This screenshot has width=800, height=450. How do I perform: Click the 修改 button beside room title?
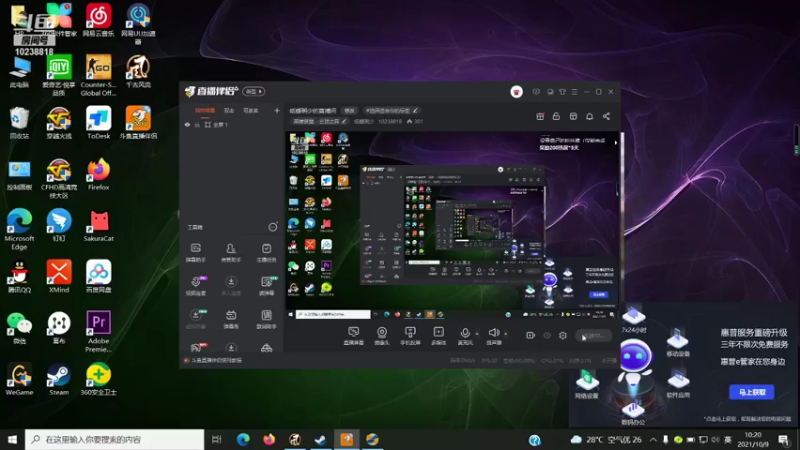[x=349, y=111]
